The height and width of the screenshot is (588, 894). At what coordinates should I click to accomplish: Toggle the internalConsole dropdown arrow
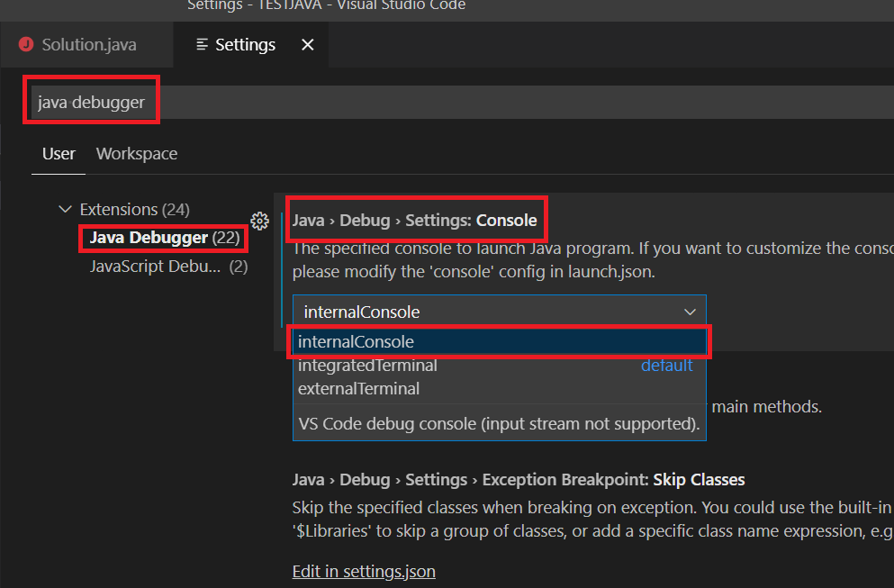pyautogui.click(x=690, y=312)
